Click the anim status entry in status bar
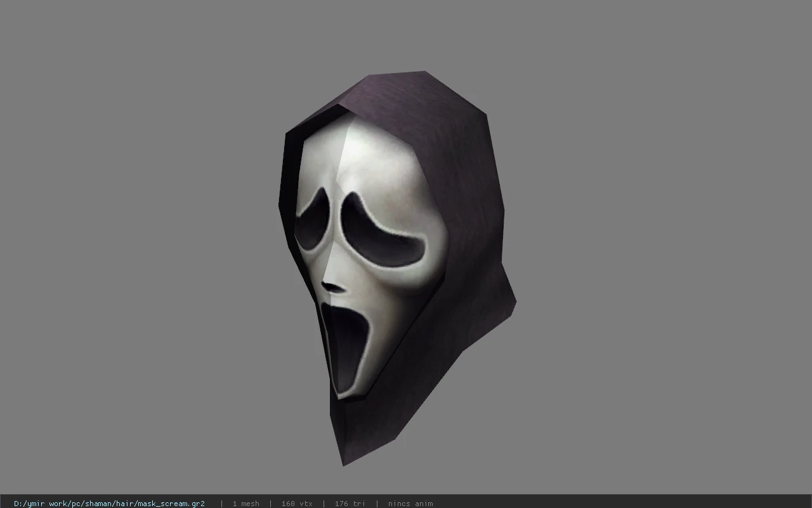This screenshot has height=508, width=812. pos(410,504)
